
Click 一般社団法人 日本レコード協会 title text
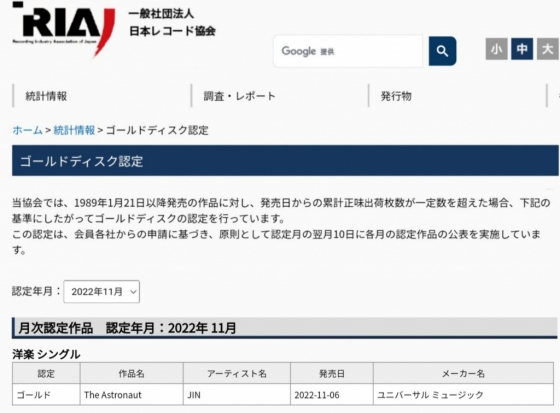pos(172,23)
